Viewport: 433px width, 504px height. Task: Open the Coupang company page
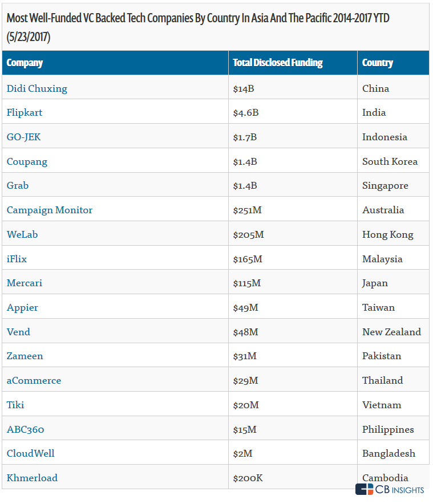tap(27, 162)
